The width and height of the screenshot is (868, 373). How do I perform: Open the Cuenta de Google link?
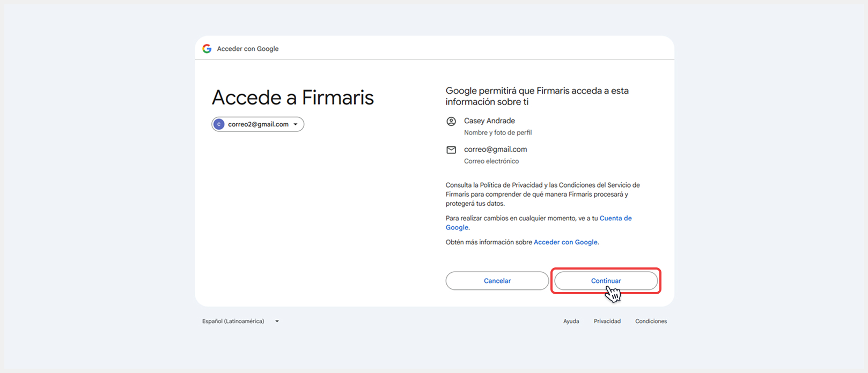[539, 222]
